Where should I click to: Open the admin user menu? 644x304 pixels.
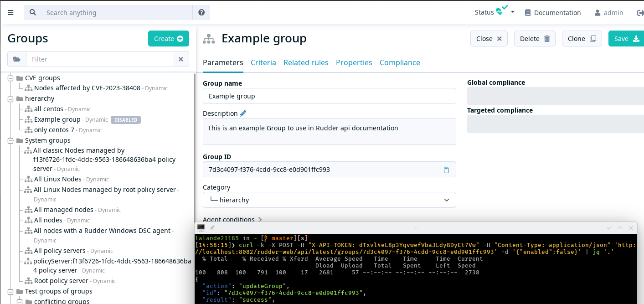[609, 13]
